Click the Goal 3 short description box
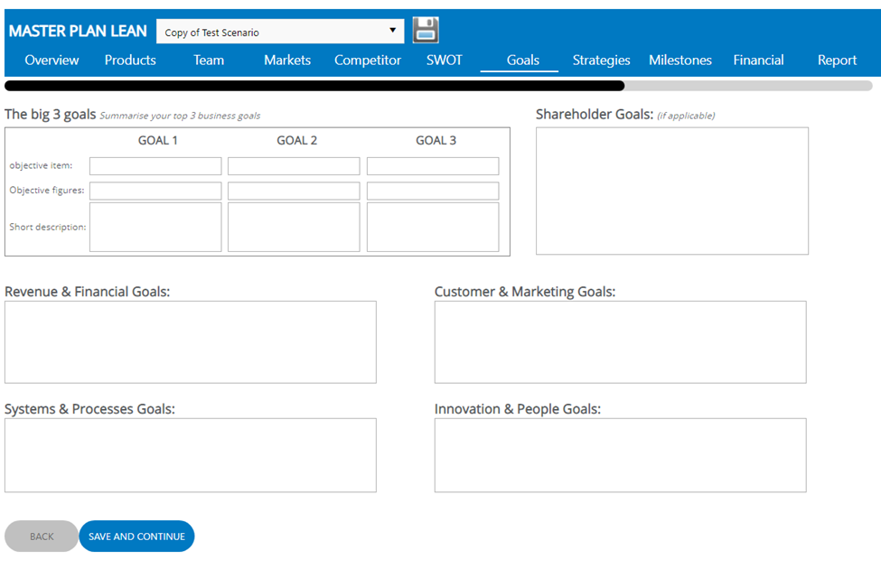The image size is (881, 588). coord(432,227)
